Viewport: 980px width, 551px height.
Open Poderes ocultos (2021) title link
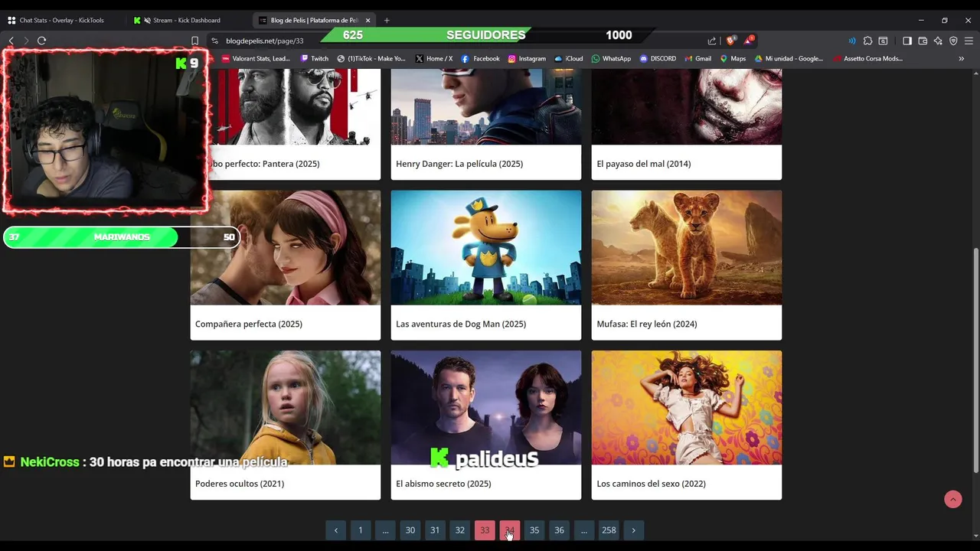240,484
